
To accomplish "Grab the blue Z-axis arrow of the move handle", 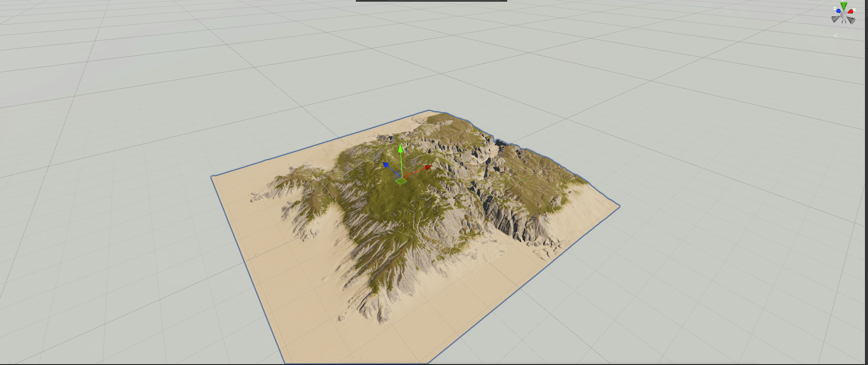I will pyautogui.click(x=386, y=164).
